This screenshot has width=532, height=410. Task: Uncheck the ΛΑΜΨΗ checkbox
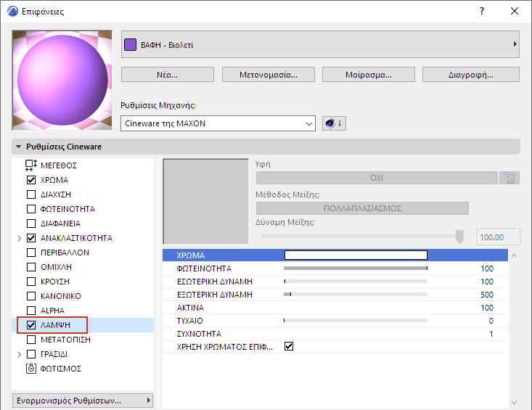click(31, 325)
